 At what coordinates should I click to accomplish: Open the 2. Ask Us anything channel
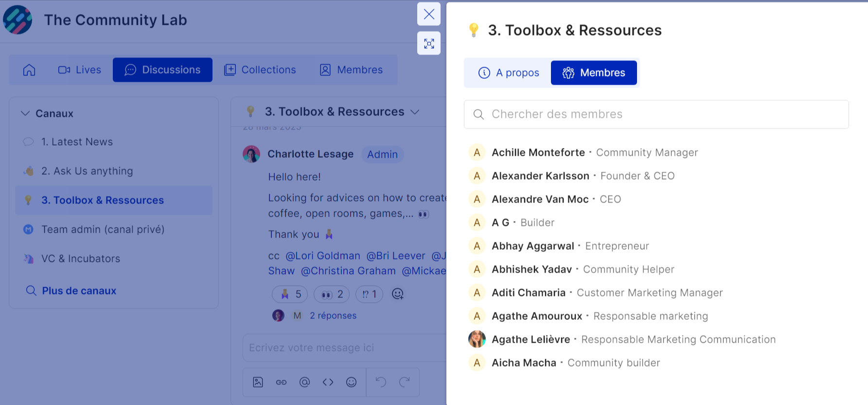pyautogui.click(x=114, y=171)
